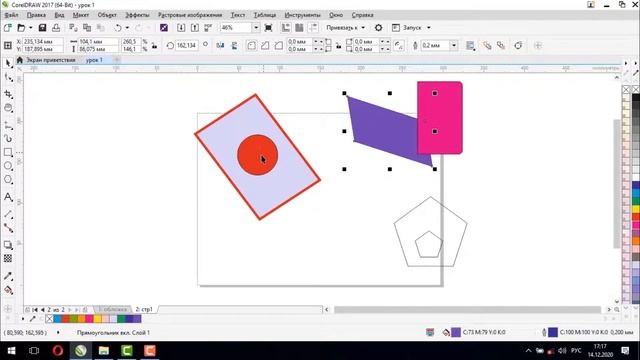Toggle the Show Grid button
This screenshot has width=640, height=360.
coord(299,28)
